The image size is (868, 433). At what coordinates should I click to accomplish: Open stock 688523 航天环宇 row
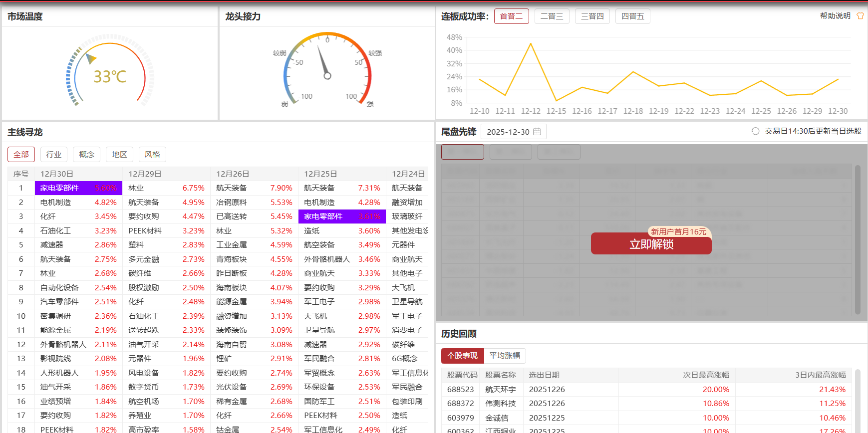pos(646,389)
